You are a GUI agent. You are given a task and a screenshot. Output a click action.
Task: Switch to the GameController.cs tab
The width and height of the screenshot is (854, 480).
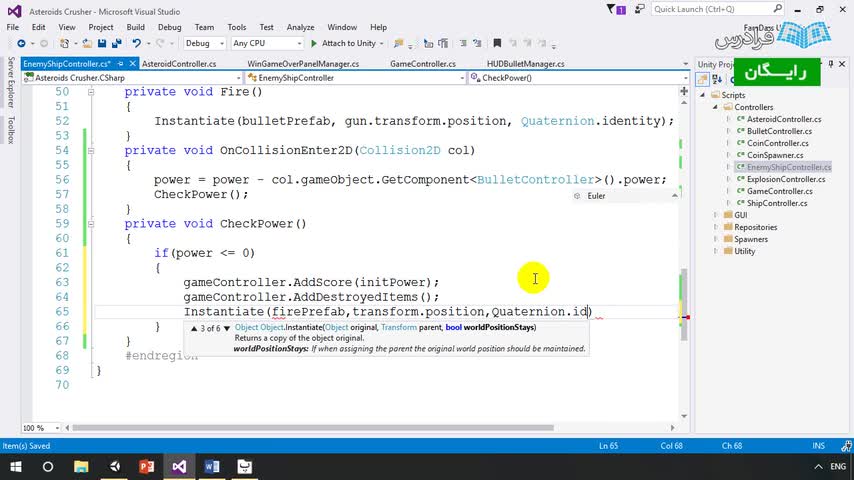click(423, 64)
